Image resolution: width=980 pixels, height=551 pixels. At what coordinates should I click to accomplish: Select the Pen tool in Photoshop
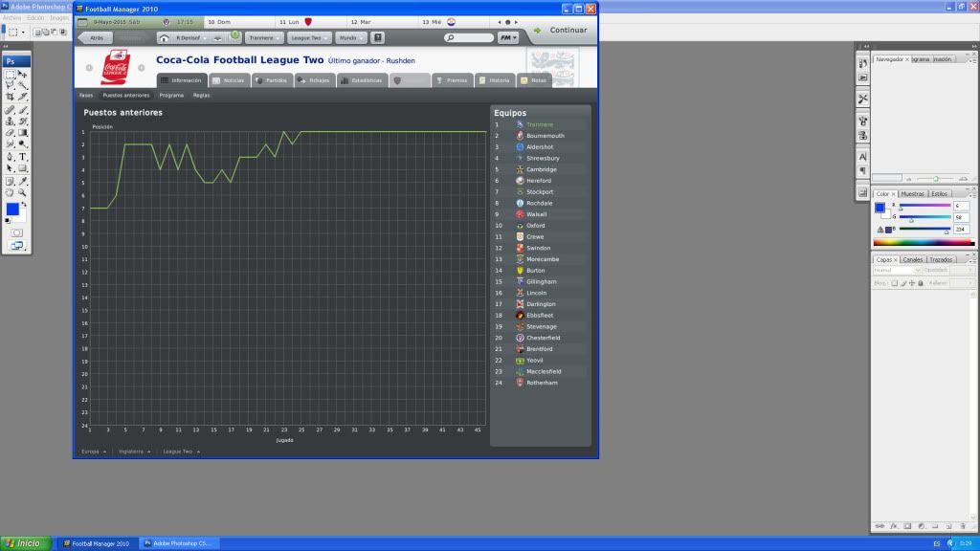tap(10, 157)
